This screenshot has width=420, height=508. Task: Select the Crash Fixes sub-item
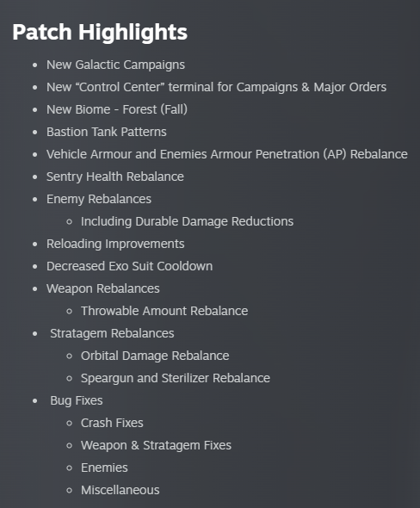[112, 423]
